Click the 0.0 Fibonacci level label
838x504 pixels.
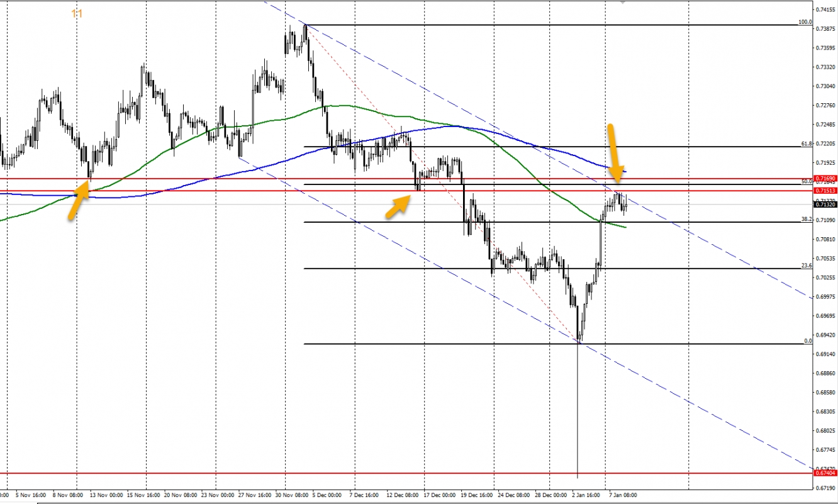click(x=808, y=341)
